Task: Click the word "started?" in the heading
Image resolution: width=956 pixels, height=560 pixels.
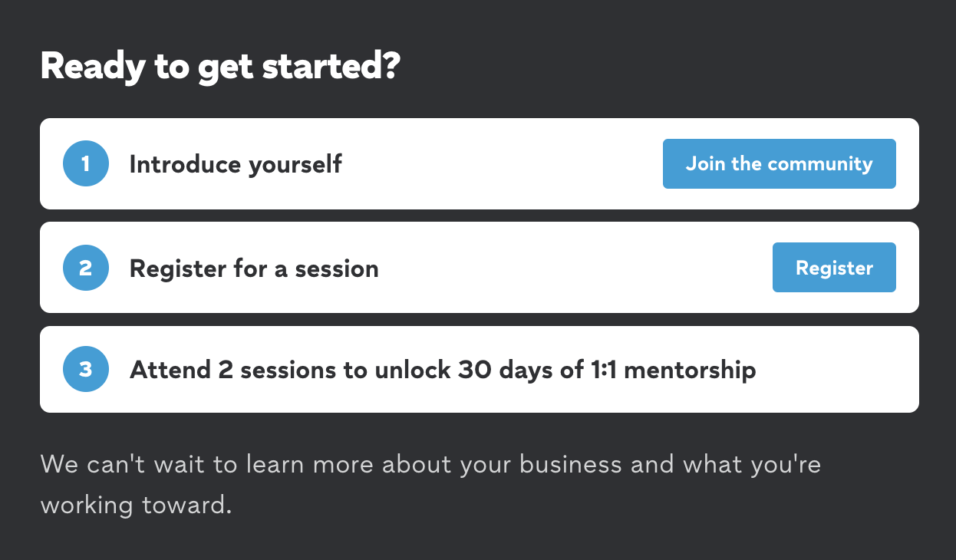Action: pos(331,68)
